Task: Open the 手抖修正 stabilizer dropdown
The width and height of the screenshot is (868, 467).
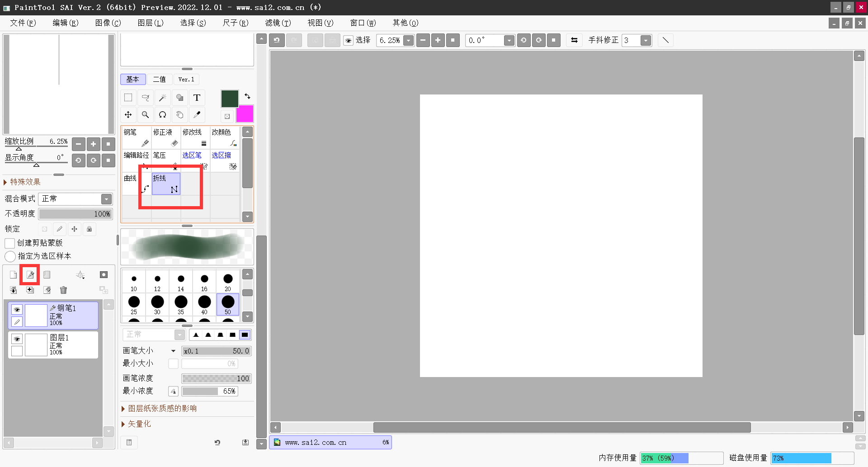Action: 646,40
